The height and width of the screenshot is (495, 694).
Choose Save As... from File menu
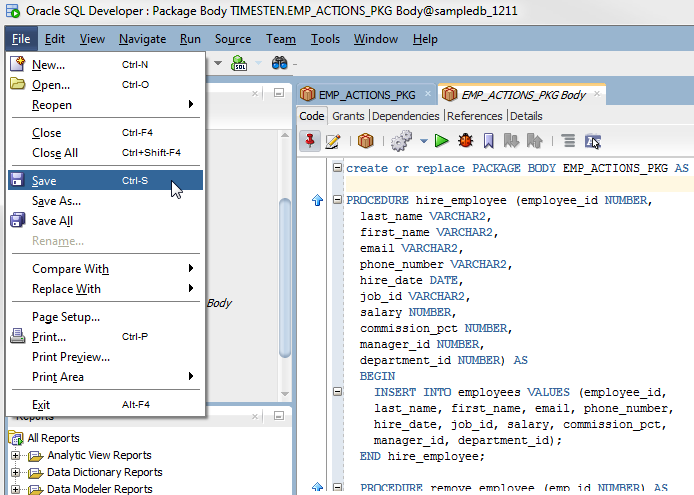pos(105,201)
